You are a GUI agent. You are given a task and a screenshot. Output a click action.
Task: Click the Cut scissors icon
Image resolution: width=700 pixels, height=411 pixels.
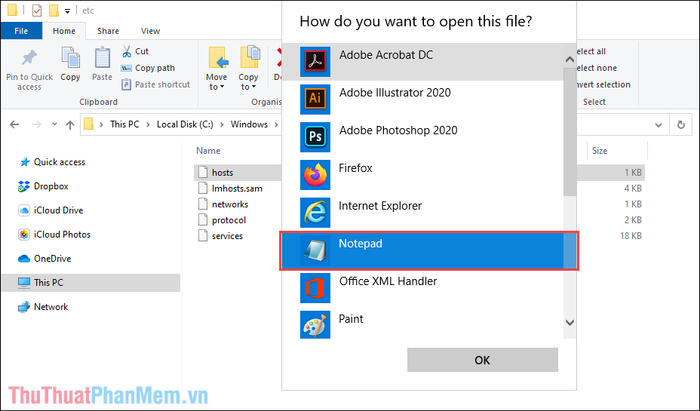click(127, 51)
